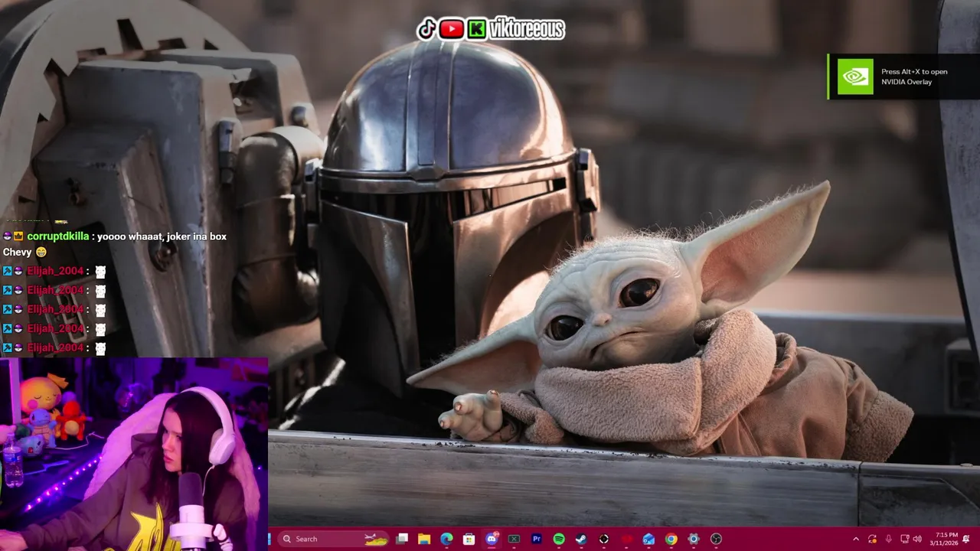Open Steam from the taskbar
This screenshot has width=980, height=551.
[581, 539]
